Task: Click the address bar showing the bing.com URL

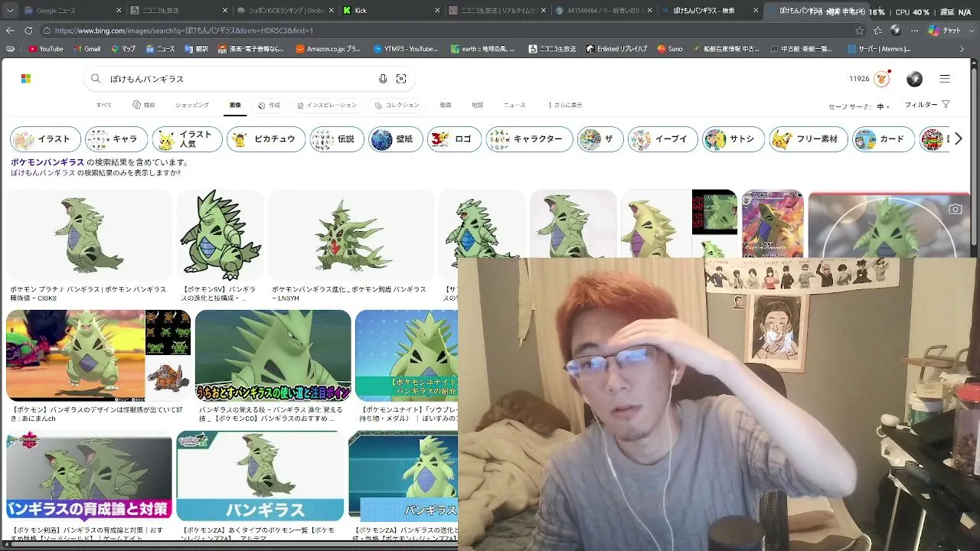Action: click(452, 31)
